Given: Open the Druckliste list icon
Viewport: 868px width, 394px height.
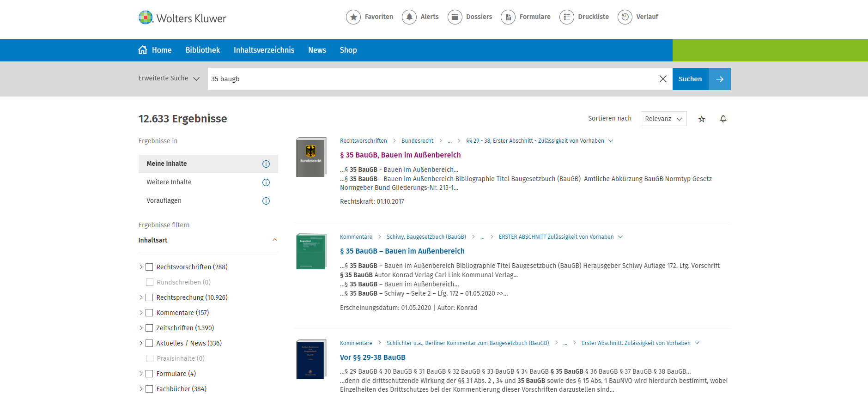Looking at the screenshot, I should coord(566,17).
